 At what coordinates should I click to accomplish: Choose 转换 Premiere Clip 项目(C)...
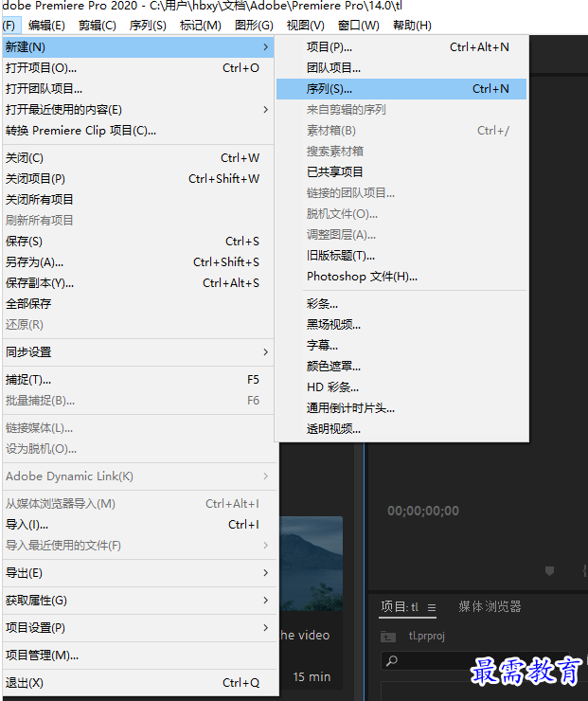click(138, 131)
